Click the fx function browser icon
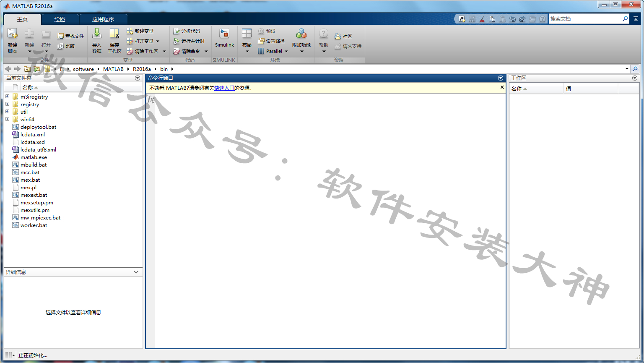The width and height of the screenshot is (644, 363). pyautogui.click(x=151, y=99)
